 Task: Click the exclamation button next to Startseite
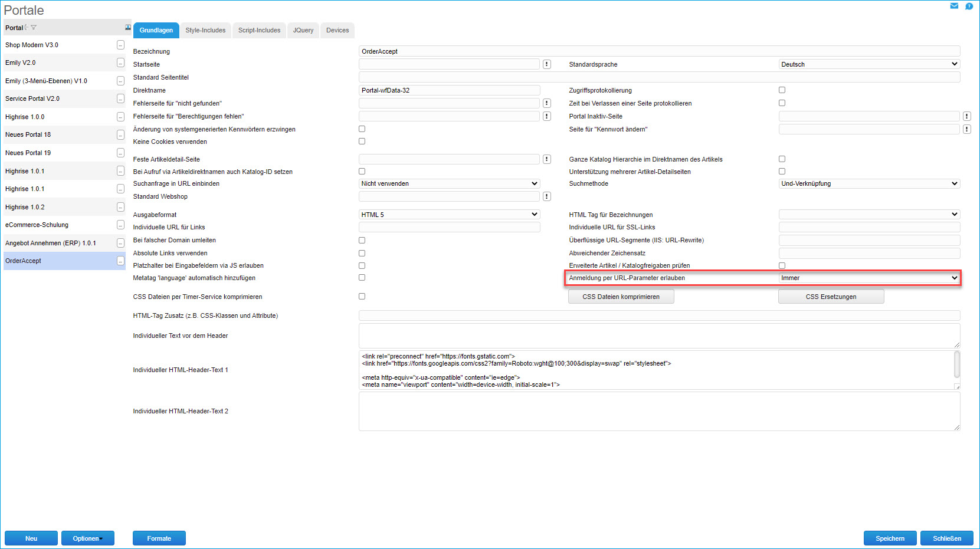coord(547,64)
